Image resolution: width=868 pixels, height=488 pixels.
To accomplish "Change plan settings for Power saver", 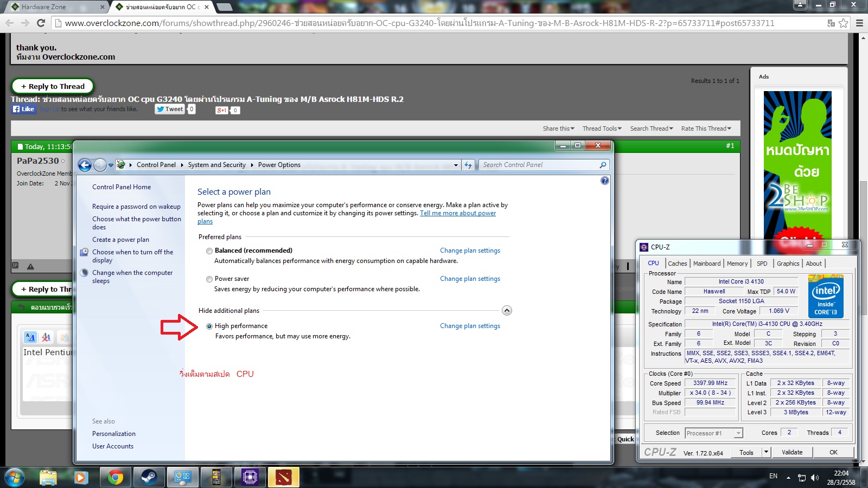I will tap(470, 279).
